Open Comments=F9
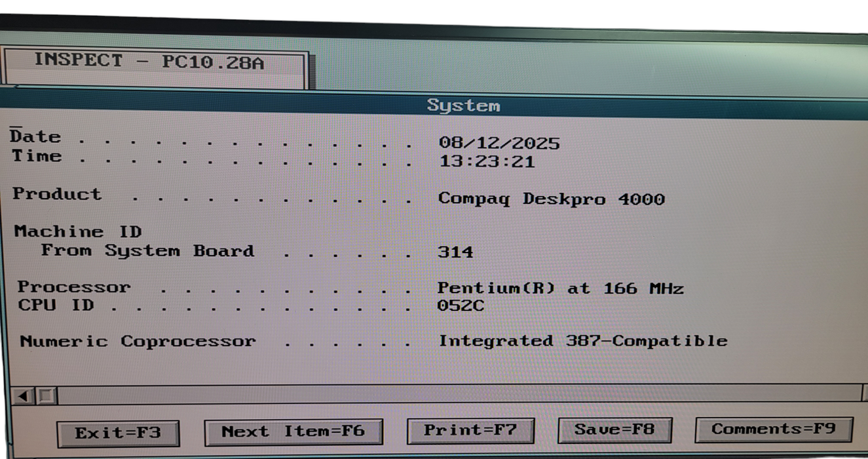Viewport: 868px width, 459px height. point(774,429)
